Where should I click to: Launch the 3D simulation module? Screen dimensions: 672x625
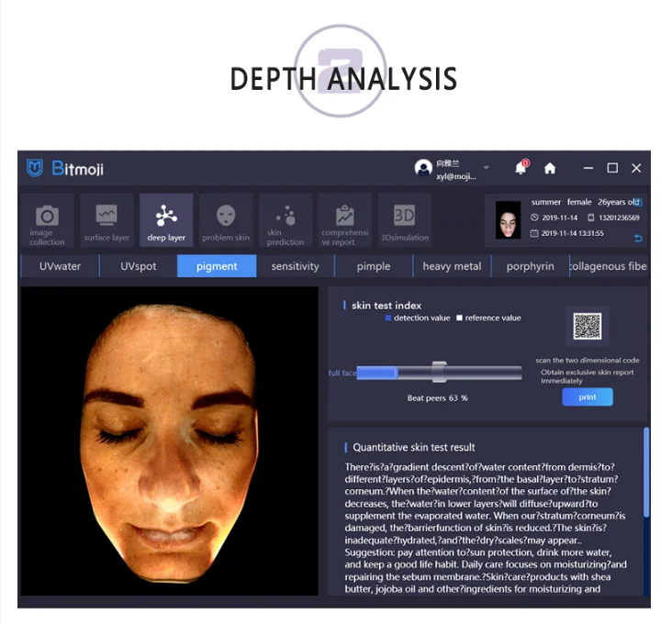405,220
